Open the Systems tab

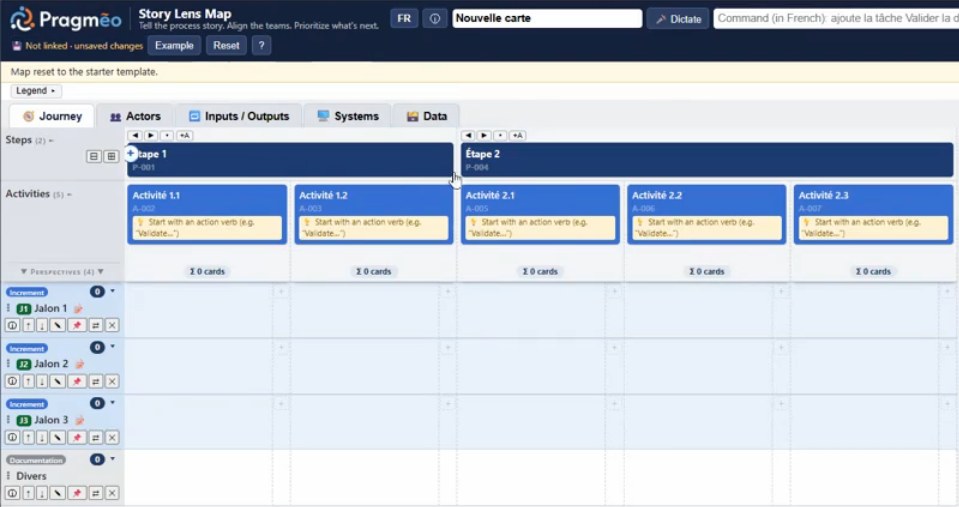click(x=347, y=116)
